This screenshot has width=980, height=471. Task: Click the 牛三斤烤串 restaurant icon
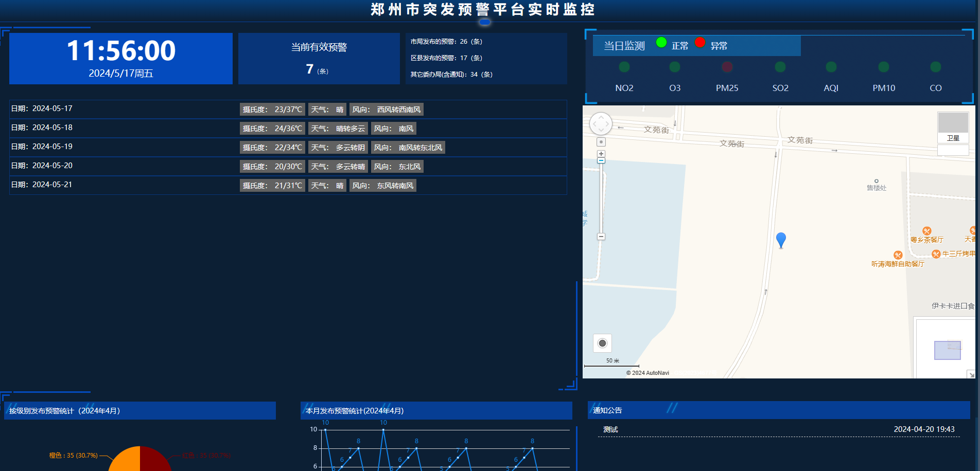click(x=936, y=254)
